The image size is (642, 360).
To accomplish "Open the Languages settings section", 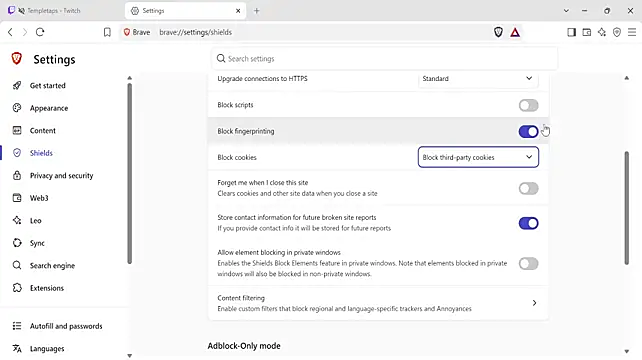I will click(x=47, y=349).
